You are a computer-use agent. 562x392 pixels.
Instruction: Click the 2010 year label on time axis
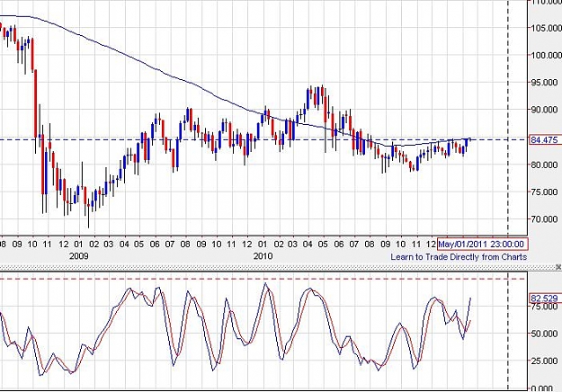tap(263, 256)
